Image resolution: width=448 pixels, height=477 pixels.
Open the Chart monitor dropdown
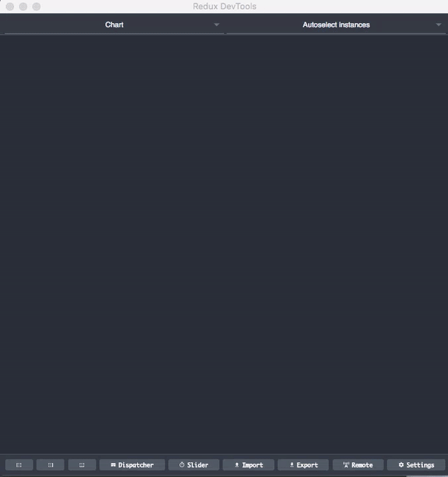coord(114,25)
